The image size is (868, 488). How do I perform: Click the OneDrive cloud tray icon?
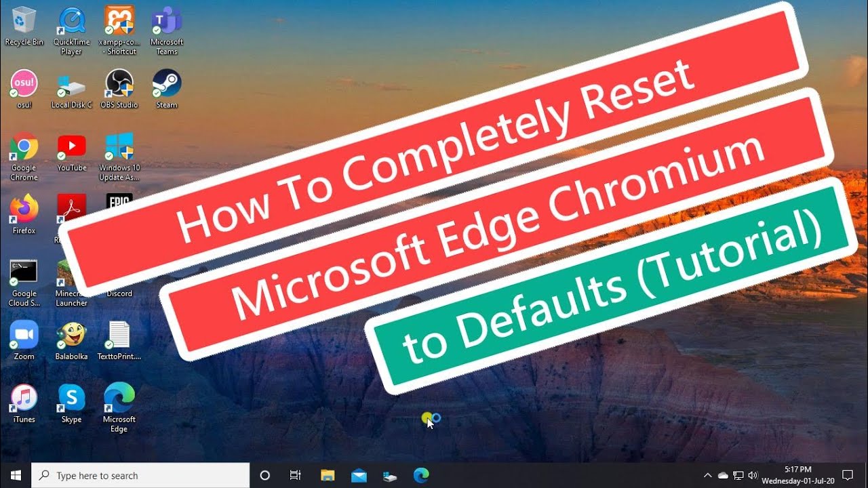(723, 475)
